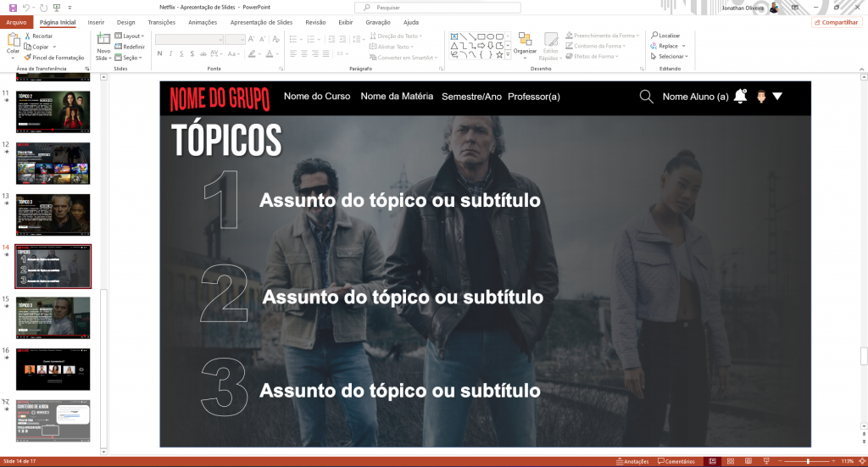
Task: Select slide 12 thumbnail
Action: point(53,164)
